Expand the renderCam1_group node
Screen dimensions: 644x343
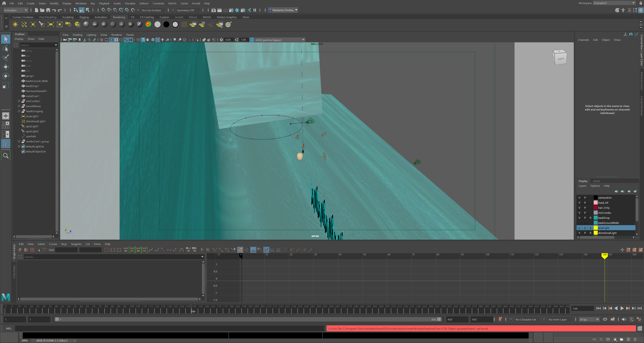click(19, 141)
